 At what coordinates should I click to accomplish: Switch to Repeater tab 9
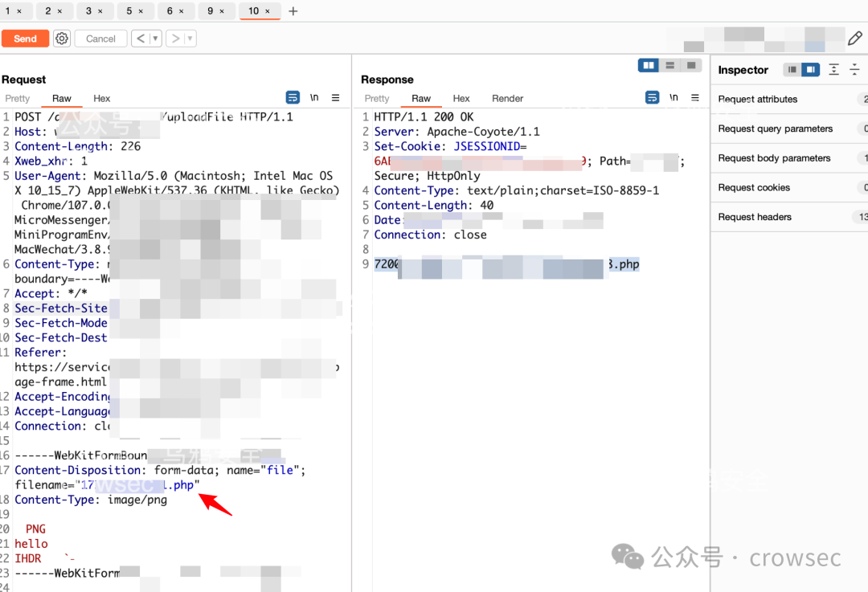tap(211, 11)
